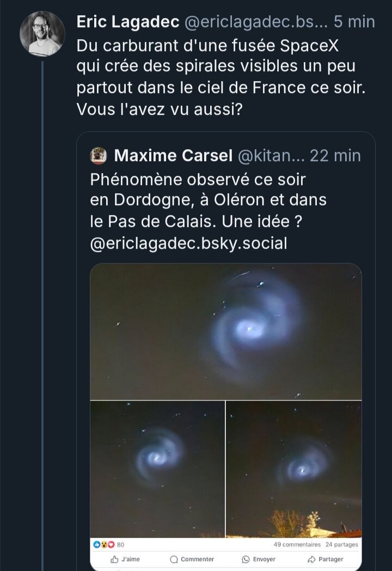
Task: Click the Partager share arrow icon
Action: click(311, 559)
